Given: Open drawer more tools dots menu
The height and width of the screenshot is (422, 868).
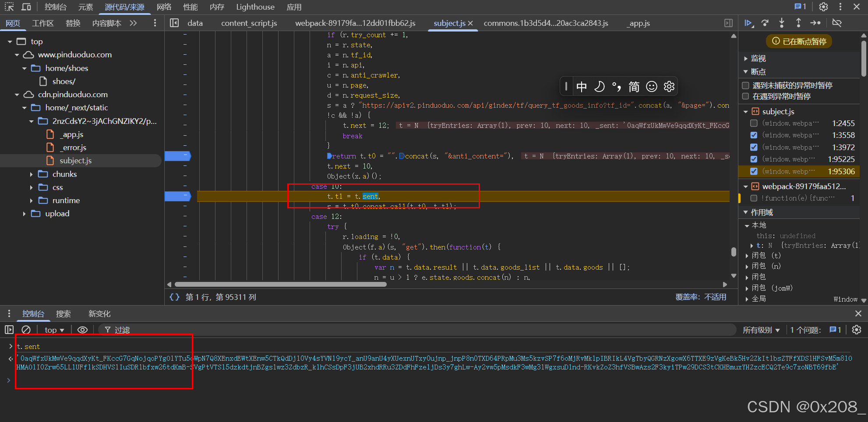Looking at the screenshot, I should coord(9,313).
